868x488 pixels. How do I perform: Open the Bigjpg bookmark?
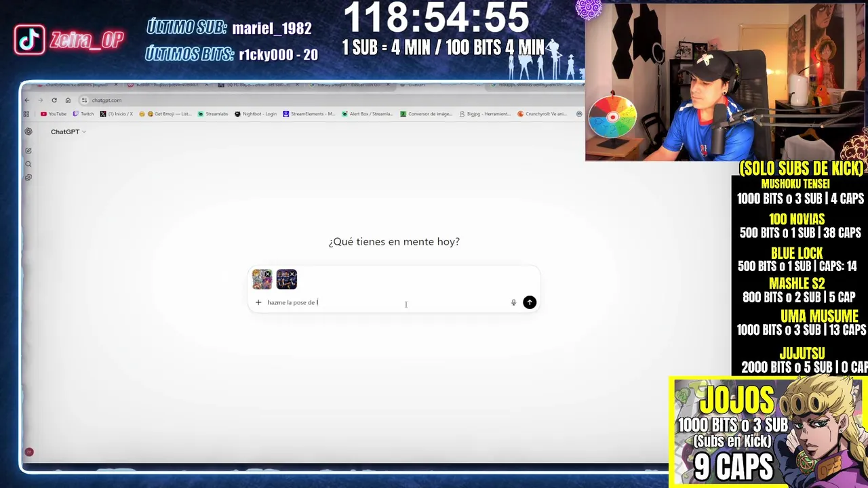485,114
